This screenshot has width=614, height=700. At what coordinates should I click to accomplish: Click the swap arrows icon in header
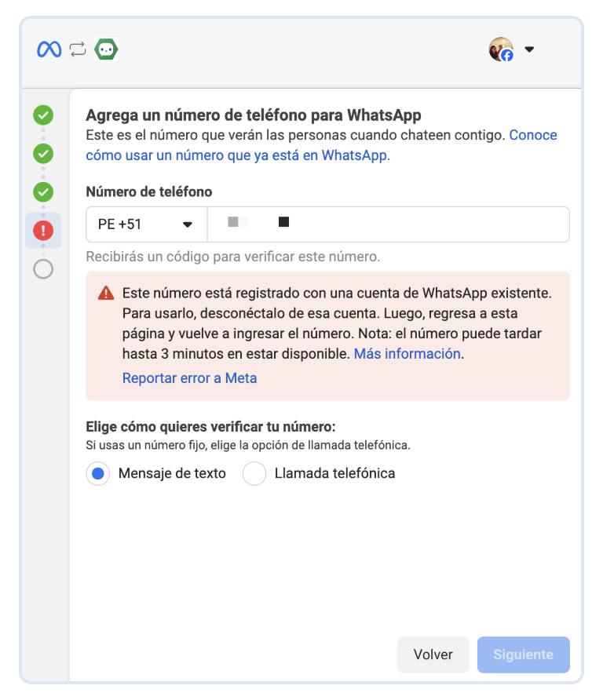(78, 49)
